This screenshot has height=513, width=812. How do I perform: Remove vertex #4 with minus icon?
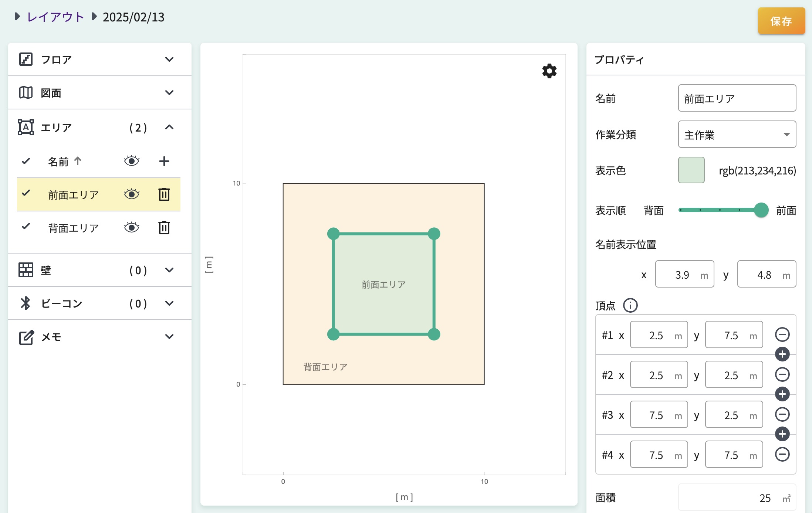(x=782, y=455)
